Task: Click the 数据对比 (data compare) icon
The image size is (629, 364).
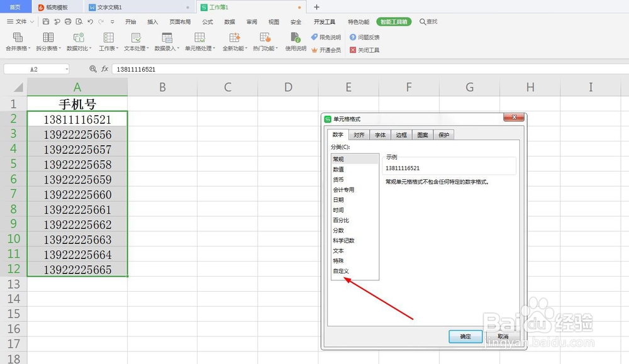Action: pyautogui.click(x=79, y=37)
